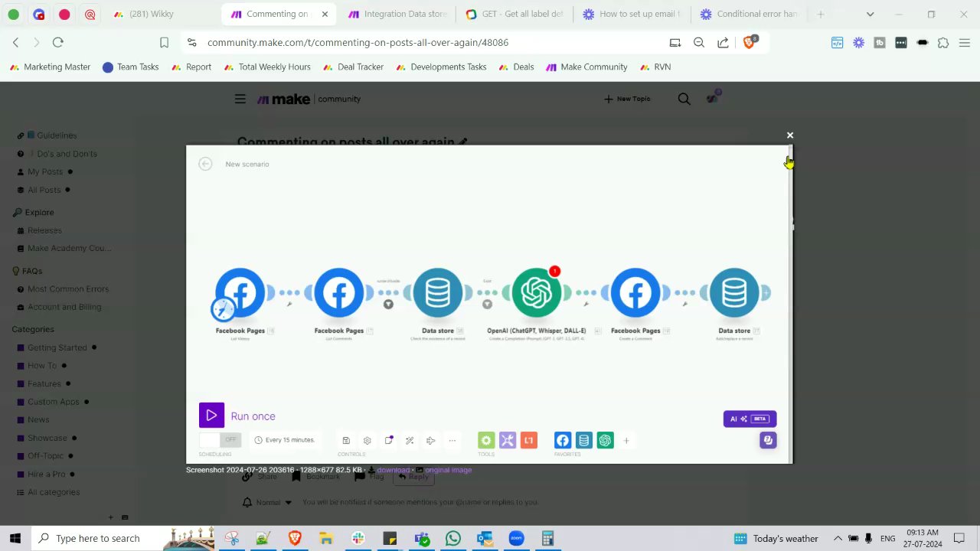Screen dimensions: 980x551
Task: Click the purple Tools wrench icon
Action: [x=508, y=440]
